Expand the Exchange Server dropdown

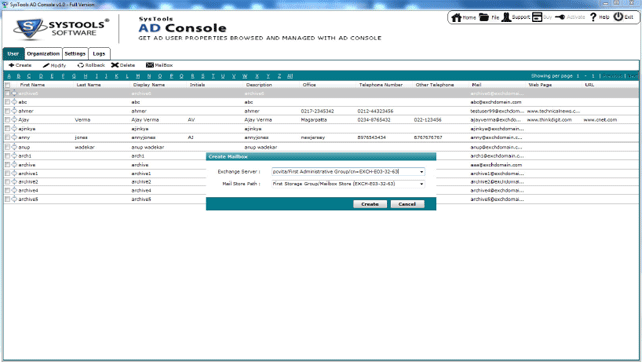[x=421, y=172]
